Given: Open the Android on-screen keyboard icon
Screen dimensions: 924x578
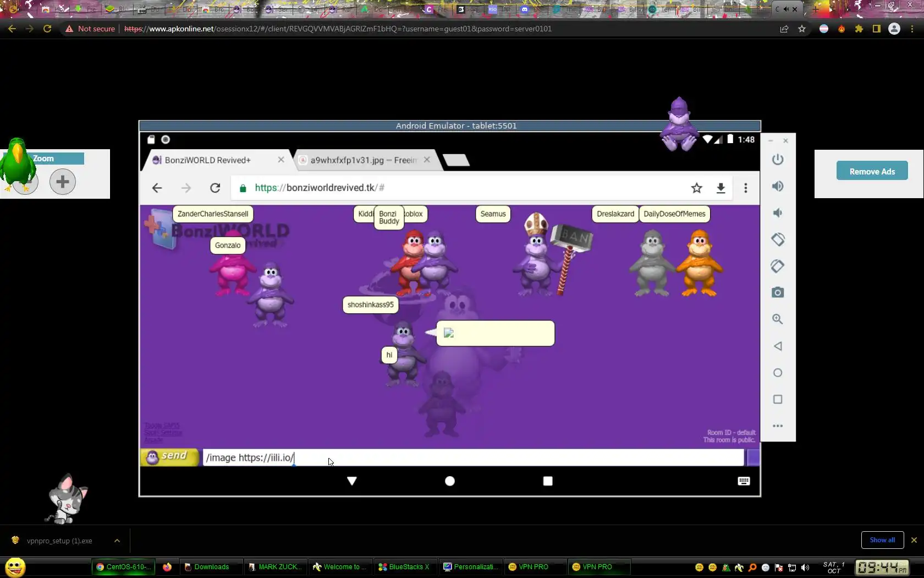Looking at the screenshot, I should coord(744,481).
